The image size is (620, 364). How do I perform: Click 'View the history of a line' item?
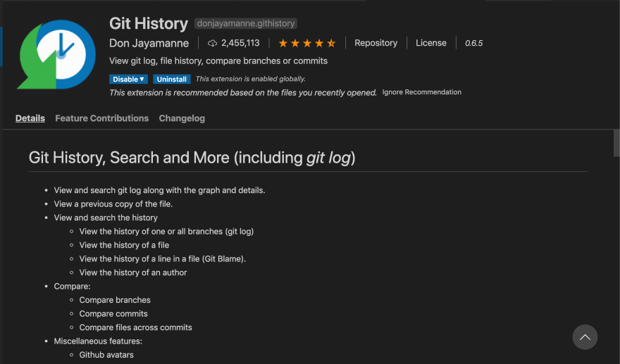pos(163,259)
